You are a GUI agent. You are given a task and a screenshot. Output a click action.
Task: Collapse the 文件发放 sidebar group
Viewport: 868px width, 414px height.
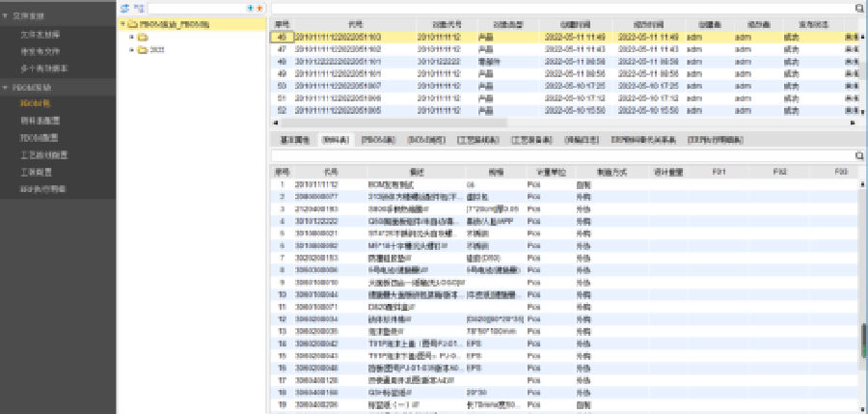click(5, 16)
